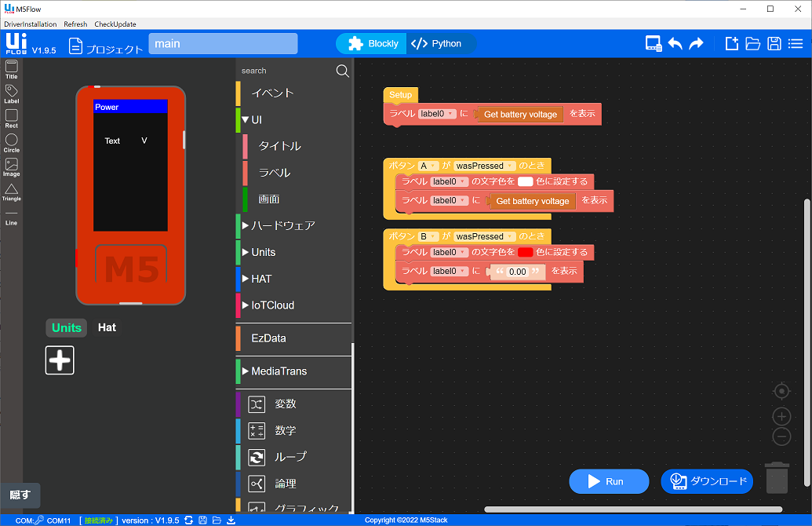Screen dimensions: 812x526
Task: Click the COM port wrench icon
Action: pyautogui.click(x=39, y=520)
